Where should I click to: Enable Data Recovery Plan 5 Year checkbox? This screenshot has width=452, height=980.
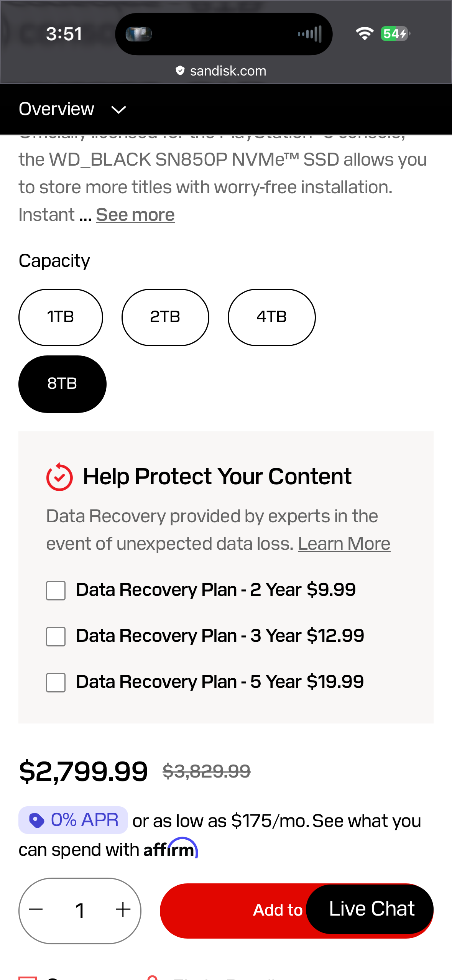click(x=56, y=682)
